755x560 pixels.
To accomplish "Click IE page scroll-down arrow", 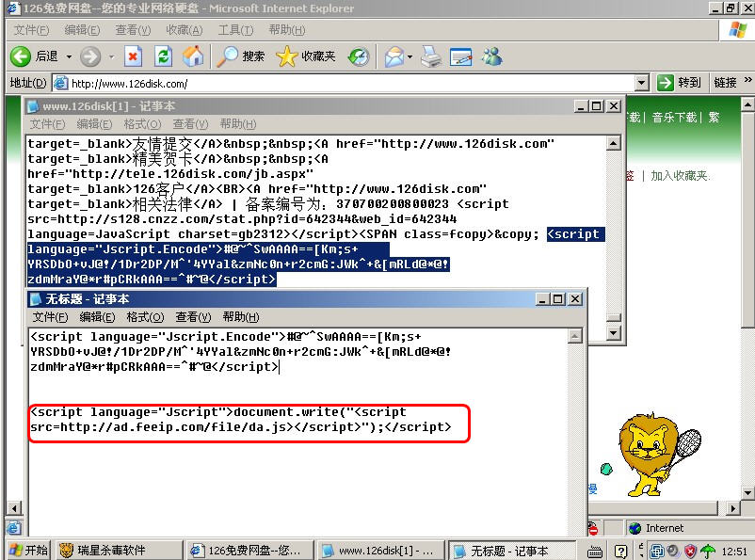I will pyautogui.click(x=747, y=492).
